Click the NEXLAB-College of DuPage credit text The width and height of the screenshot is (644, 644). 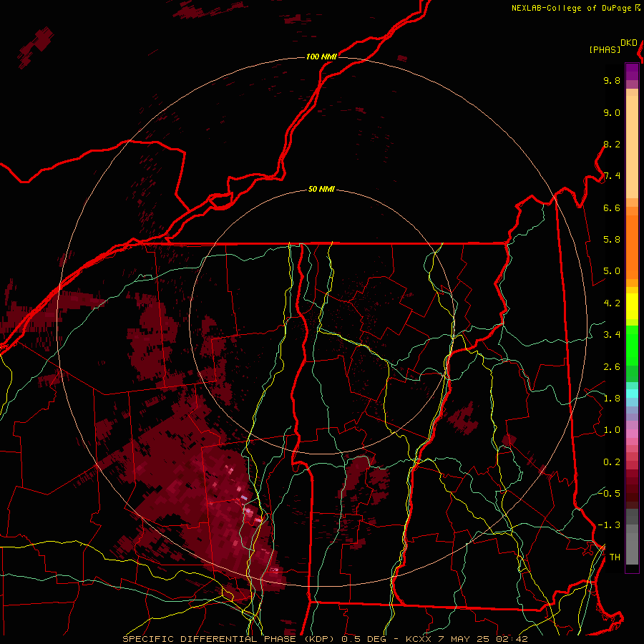[x=571, y=8]
